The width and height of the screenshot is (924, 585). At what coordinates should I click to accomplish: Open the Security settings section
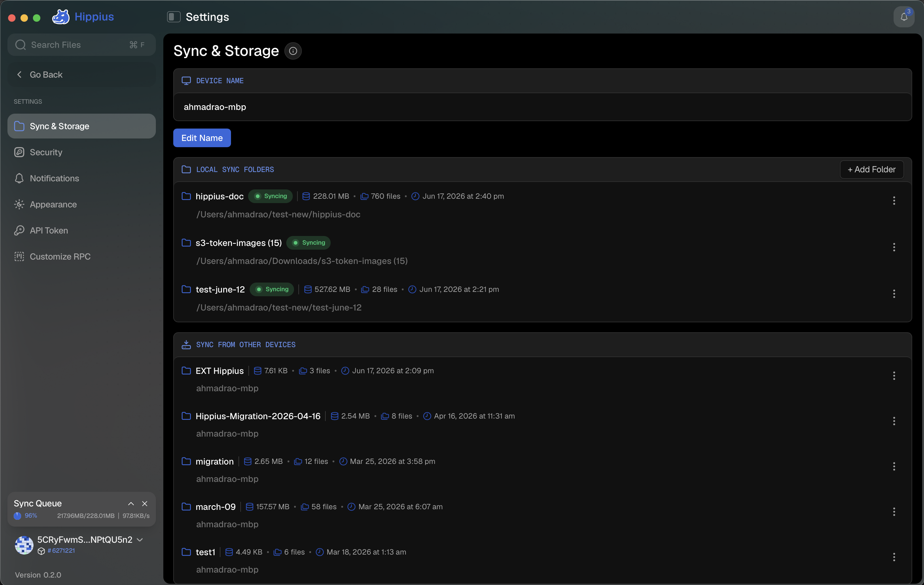point(81,152)
